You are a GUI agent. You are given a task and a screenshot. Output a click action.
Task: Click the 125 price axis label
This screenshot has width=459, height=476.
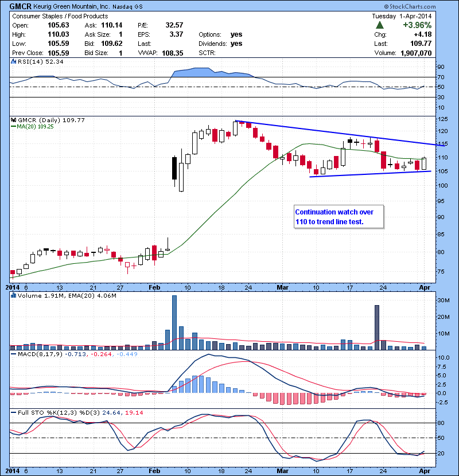[x=442, y=119]
